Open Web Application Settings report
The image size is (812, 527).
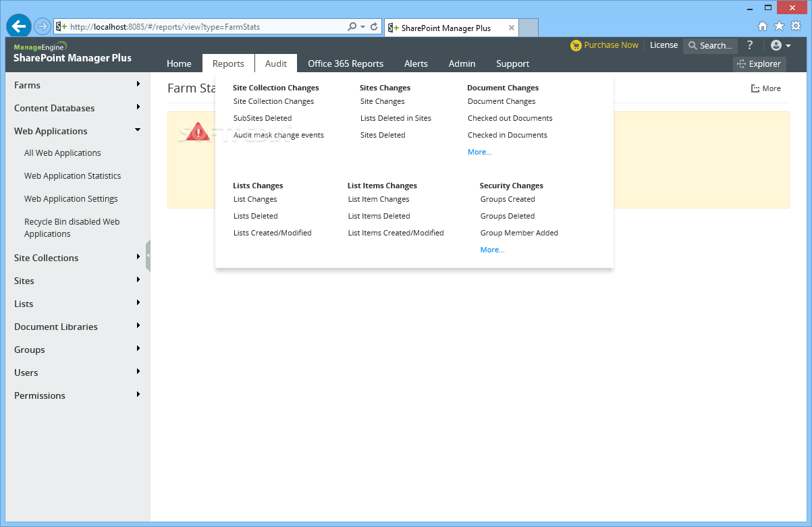click(x=71, y=199)
